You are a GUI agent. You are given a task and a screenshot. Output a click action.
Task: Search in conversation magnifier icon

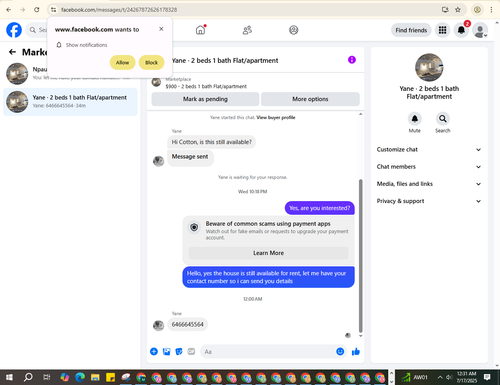[443, 119]
